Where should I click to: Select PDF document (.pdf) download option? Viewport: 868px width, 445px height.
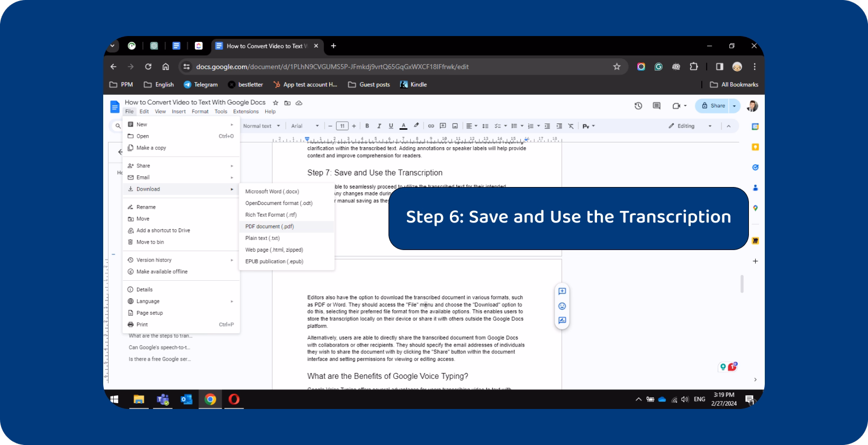tap(286, 227)
